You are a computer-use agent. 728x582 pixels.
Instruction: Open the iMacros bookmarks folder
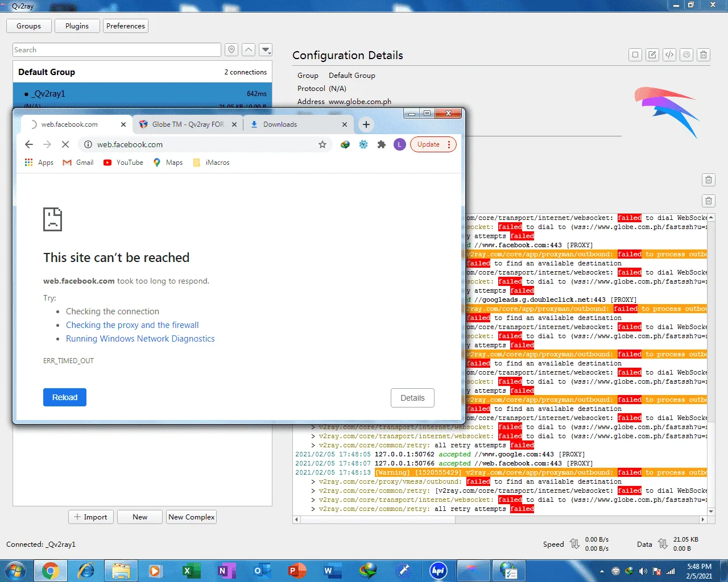tap(211, 163)
